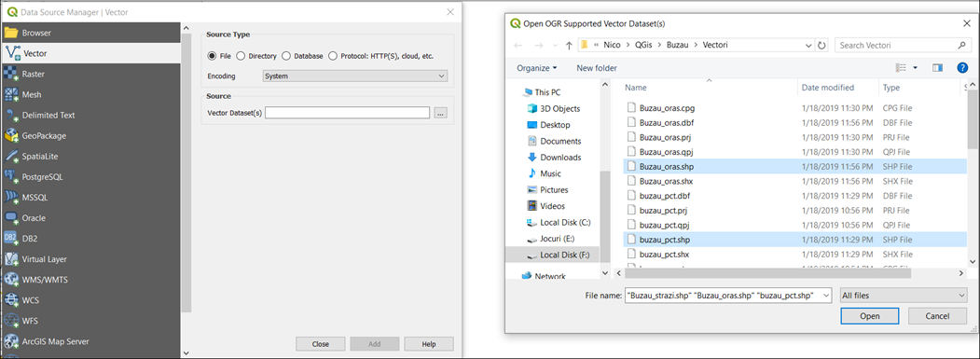Open the Organize dropdown menu
The height and width of the screenshot is (359, 980).
pyautogui.click(x=537, y=67)
